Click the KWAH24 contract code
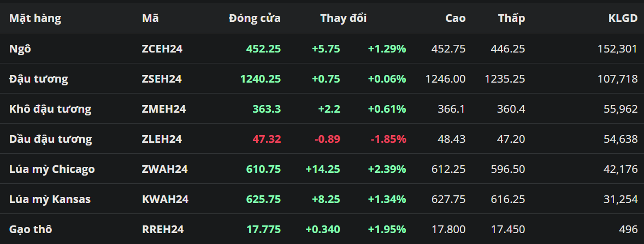This screenshot has height=244, width=644. tap(165, 199)
